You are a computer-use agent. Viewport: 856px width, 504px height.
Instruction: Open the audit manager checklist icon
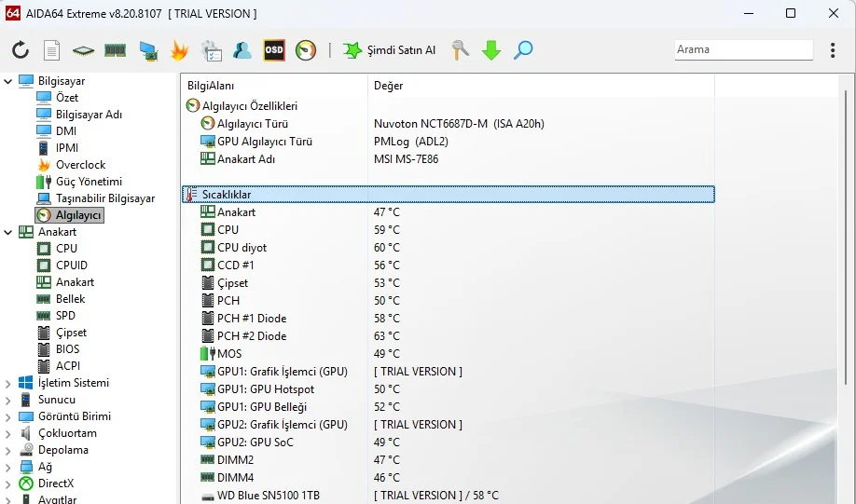(x=212, y=50)
